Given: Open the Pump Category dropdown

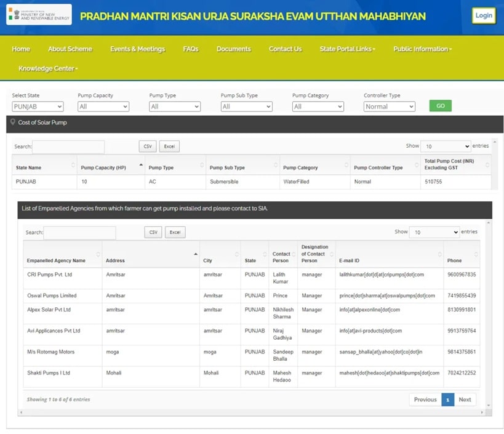Looking at the screenshot, I should coord(318,106).
